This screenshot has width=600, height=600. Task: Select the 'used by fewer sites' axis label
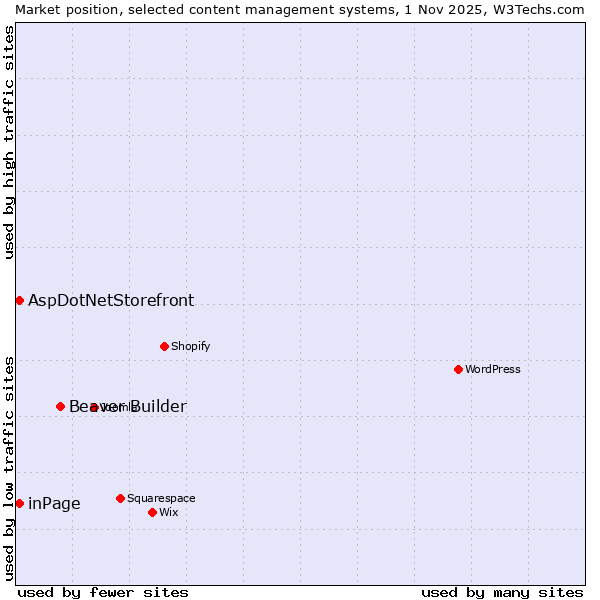click(103, 592)
